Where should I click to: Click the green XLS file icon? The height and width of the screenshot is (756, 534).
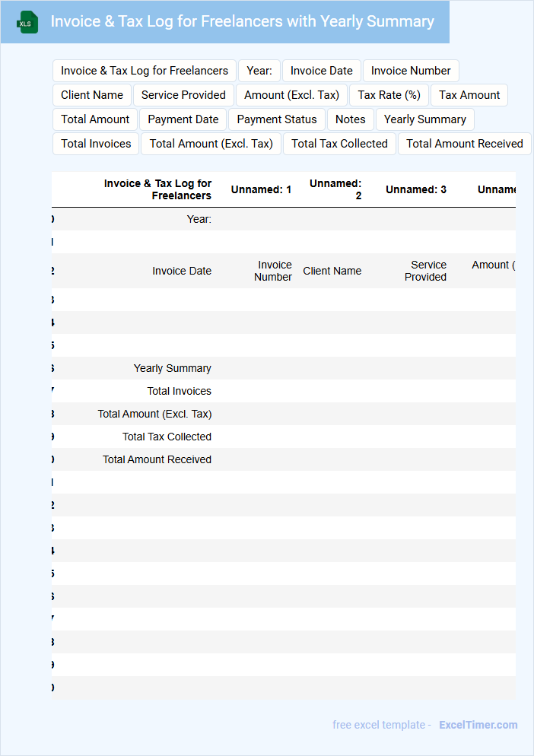(x=27, y=22)
